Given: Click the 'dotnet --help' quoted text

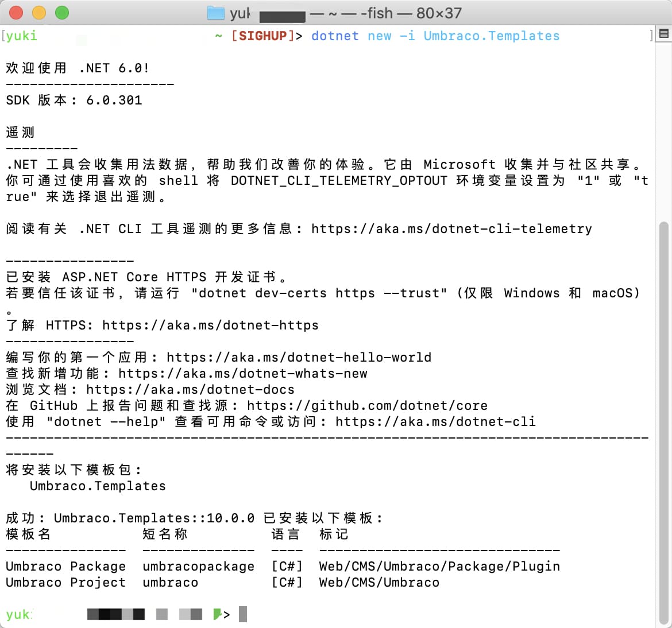Looking at the screenshot, I should point(106,421).
